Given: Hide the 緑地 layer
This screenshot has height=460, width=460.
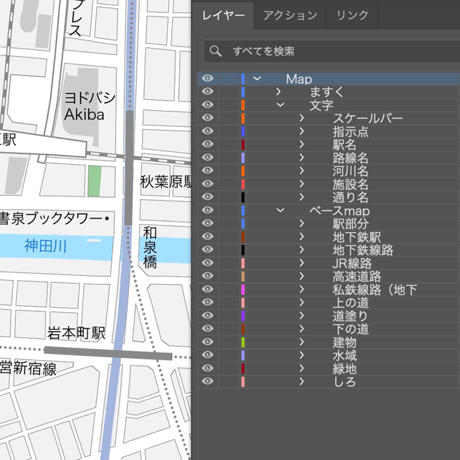Looking at the screenshot, I should [x=207, y=368].
